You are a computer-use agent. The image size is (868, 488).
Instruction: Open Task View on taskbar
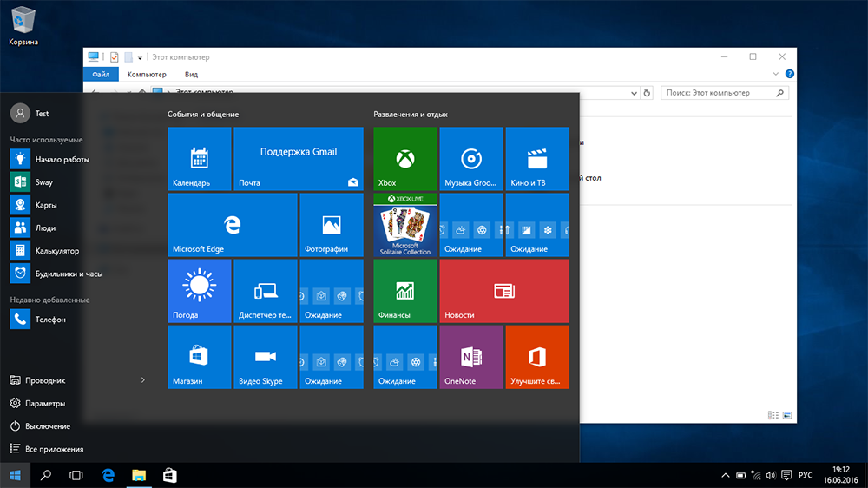[76, 475]
